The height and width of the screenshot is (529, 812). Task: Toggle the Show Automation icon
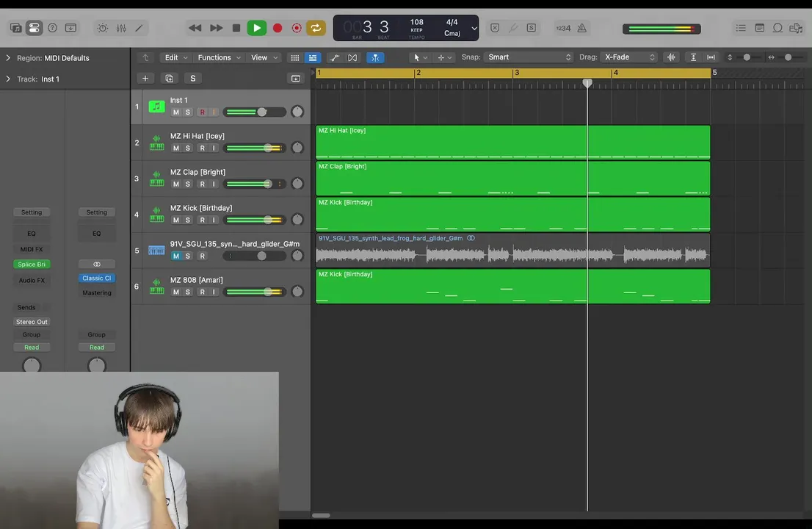pyautogui.click(x=335, y=57)
